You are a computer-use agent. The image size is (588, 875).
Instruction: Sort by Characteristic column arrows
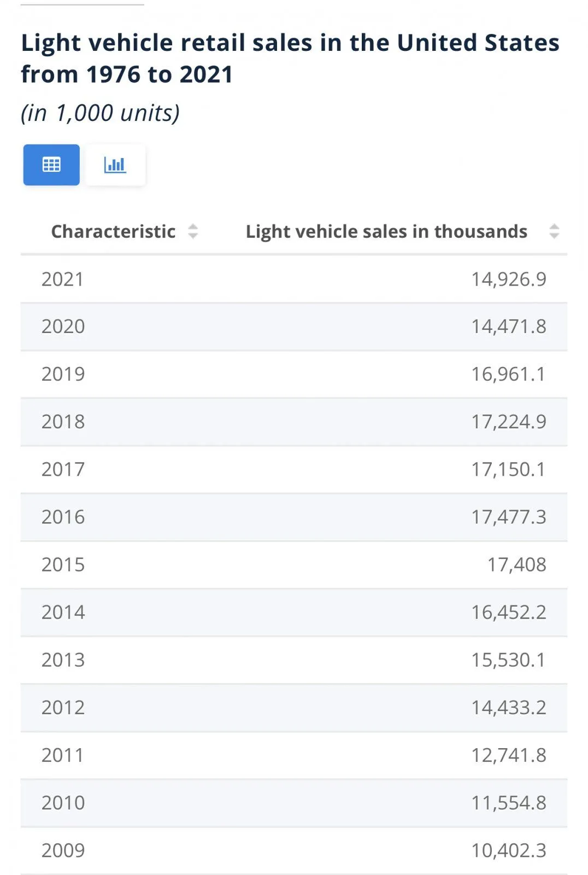point(193,231)
